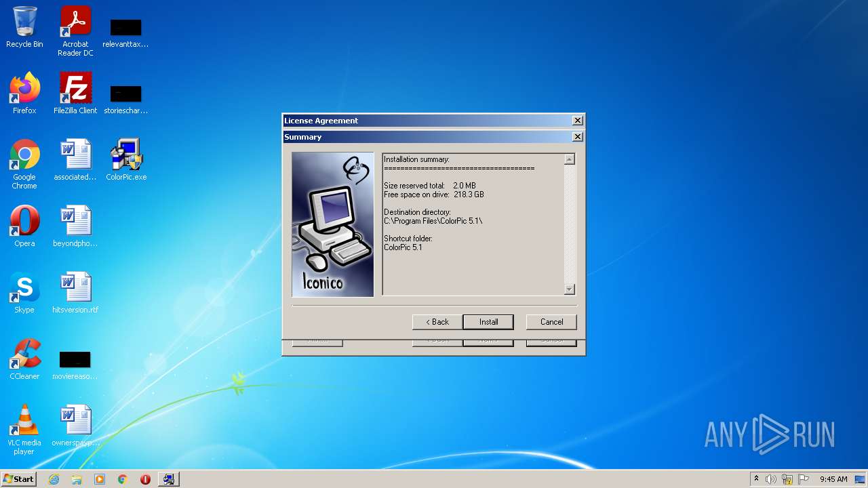Click the 'Size reserved total' line
The height and width of the screenshot is (488, 868).
click(x=430, y=186)
